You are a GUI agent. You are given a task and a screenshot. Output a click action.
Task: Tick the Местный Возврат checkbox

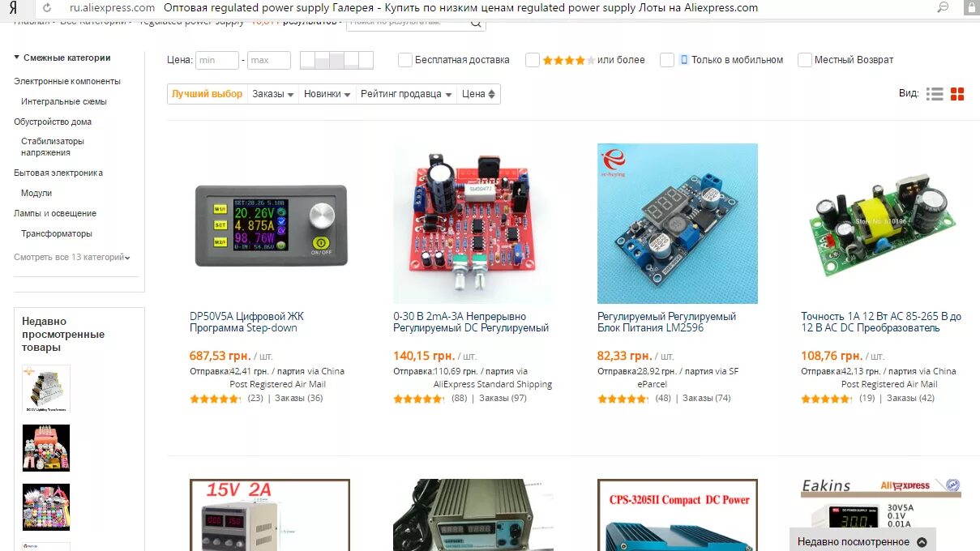pyautogui.click(x=805, y=60)
